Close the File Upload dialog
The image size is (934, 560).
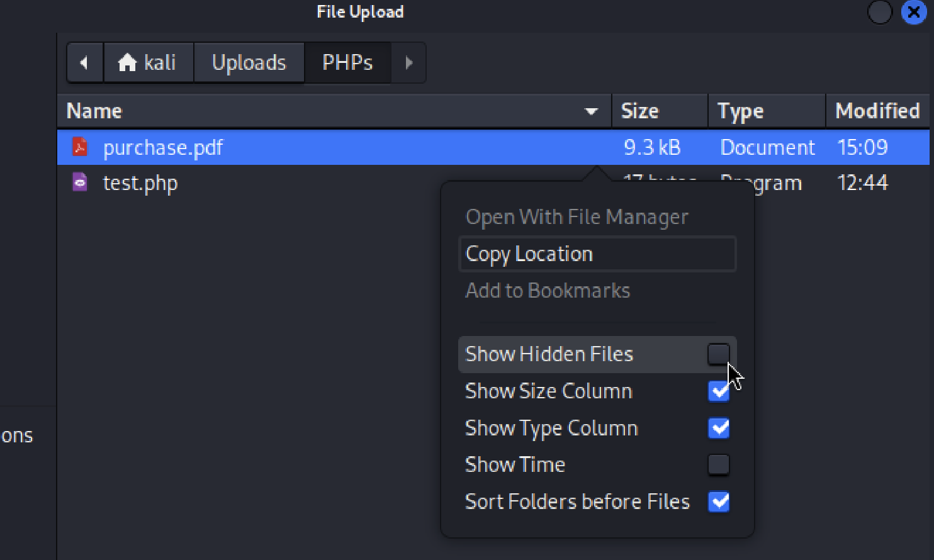click(914, 12)
